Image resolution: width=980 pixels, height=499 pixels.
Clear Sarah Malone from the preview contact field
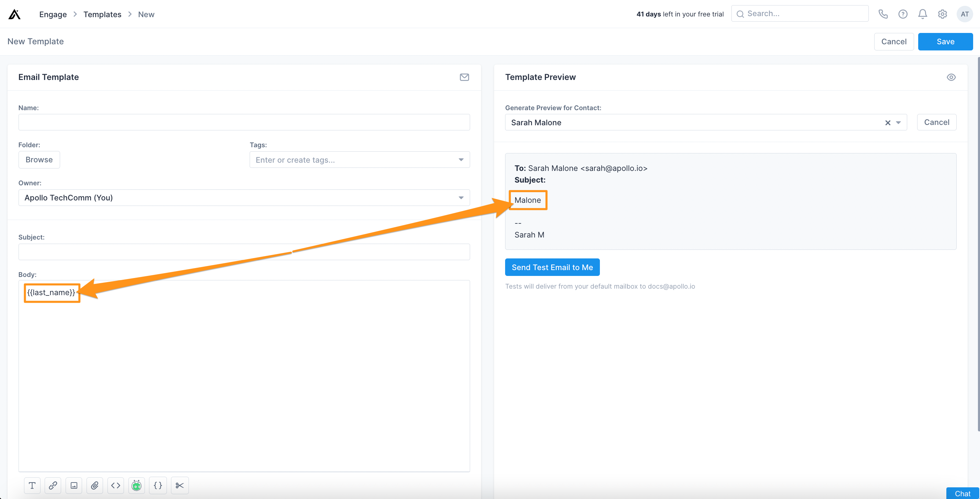(888, 122)
